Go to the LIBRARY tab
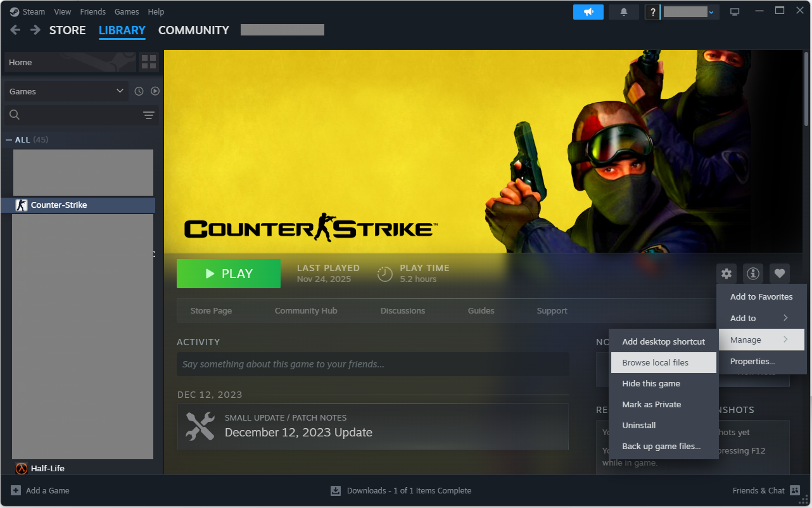The height and width of the screenshot is (508, 812). (x=122, y=30)
